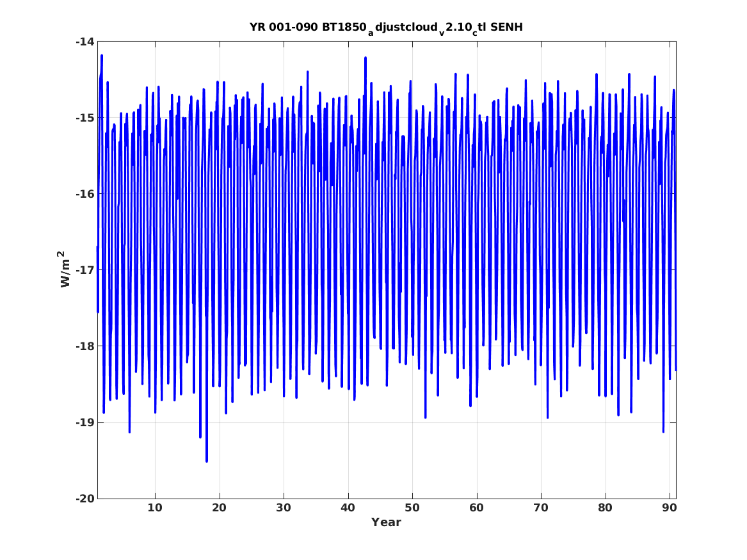Click the -20 y-axis tick label

[x=84, y=499]
